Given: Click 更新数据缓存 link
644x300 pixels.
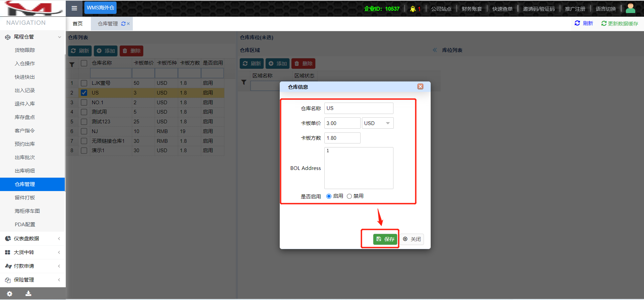Looking at the screenshot, I should tap(620, 23).
